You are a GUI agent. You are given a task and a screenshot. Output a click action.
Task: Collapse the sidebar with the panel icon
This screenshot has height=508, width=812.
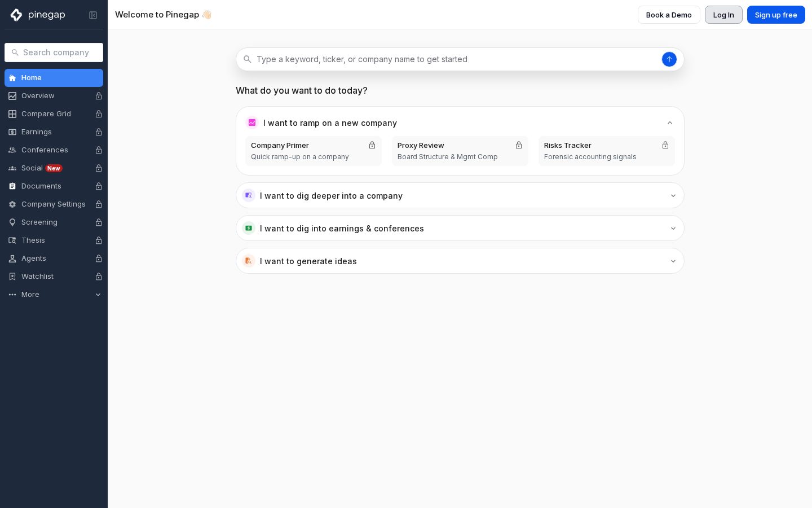point(93,15)
